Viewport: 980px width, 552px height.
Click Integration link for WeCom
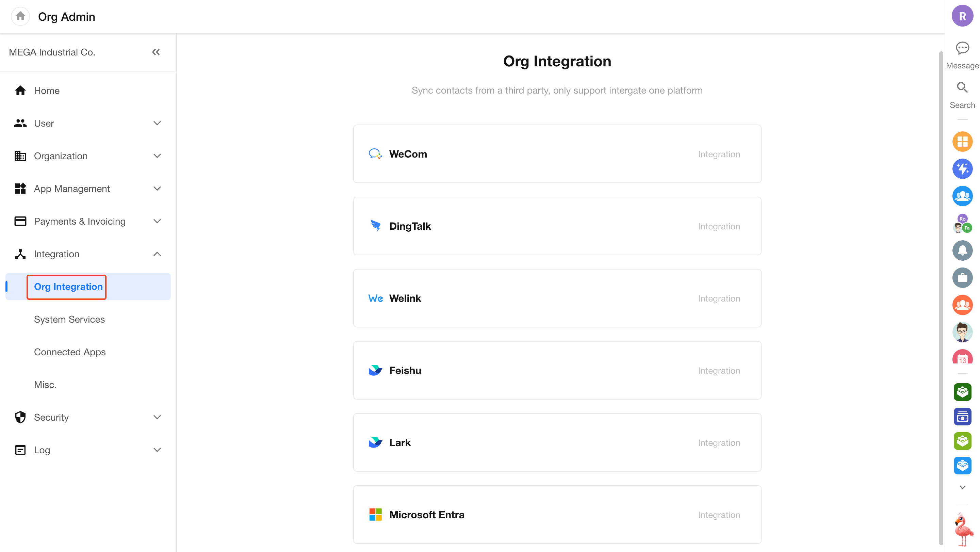click(x=719, y=154)
